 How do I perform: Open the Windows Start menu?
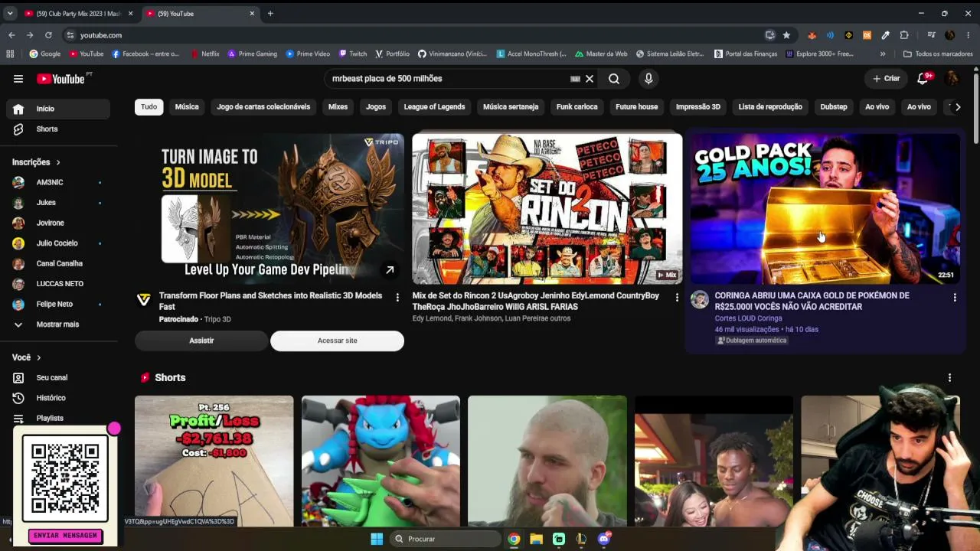tap(377, 539)
